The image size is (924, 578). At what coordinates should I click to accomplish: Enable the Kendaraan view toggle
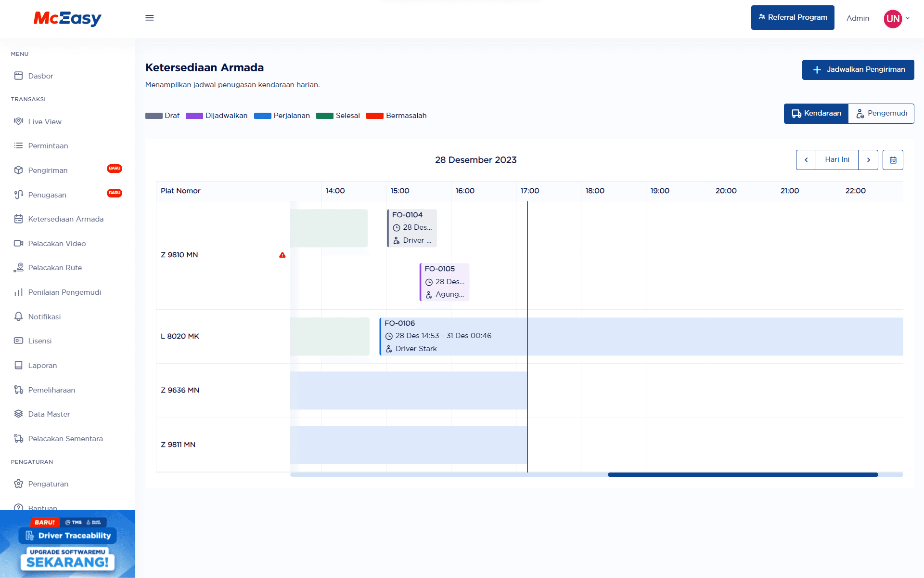coord(816,113)
